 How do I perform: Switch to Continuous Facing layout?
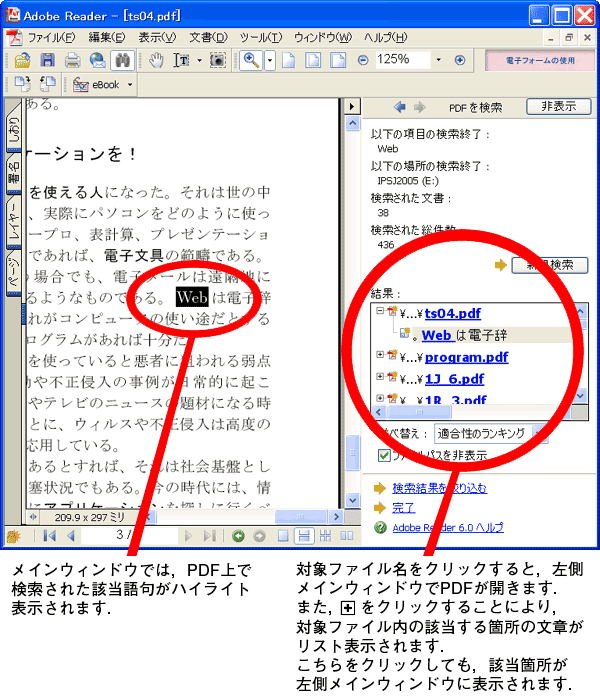click(x=325, y=535)
